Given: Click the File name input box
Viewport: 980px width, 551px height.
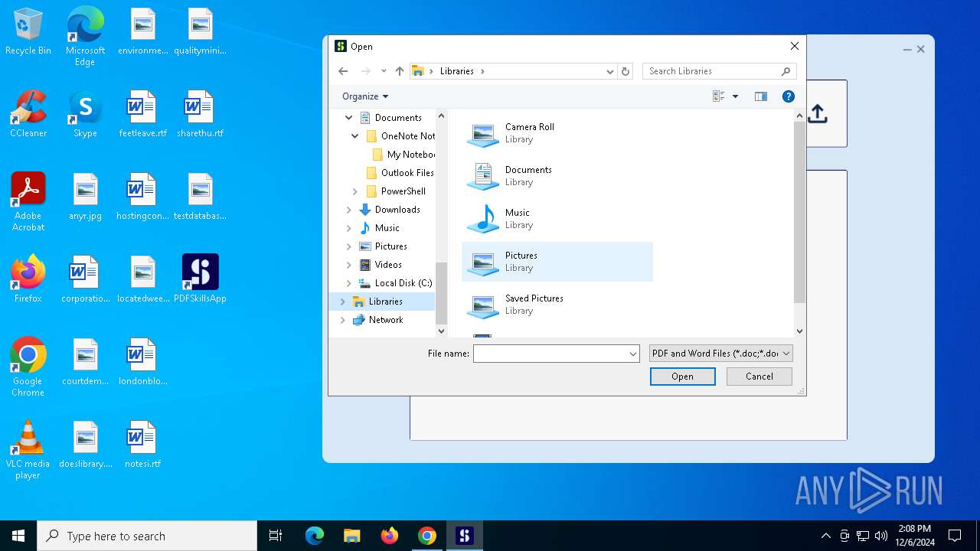Looking at the screenshot, I should click(550, 354).
